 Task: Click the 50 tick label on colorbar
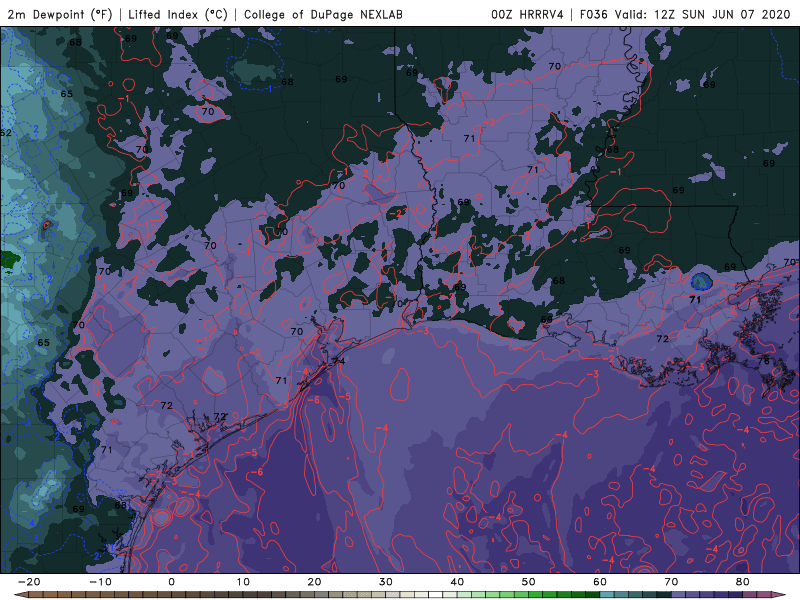(529, 582)
